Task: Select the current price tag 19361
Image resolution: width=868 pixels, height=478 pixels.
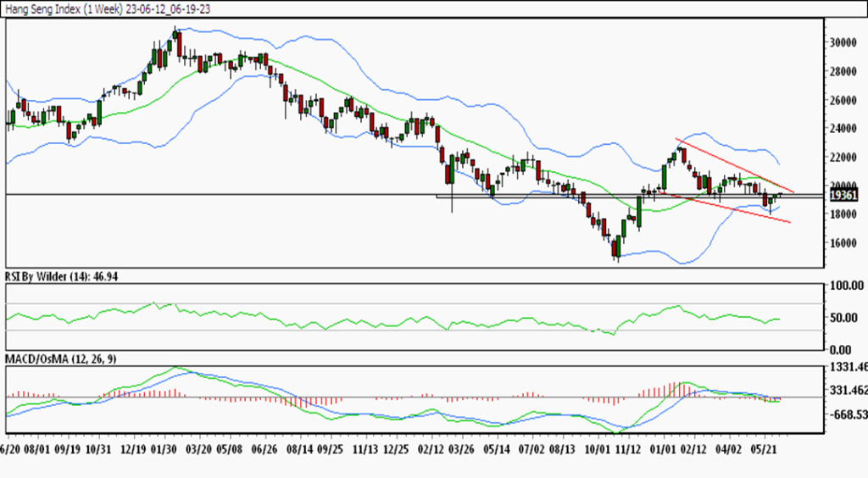Action: click(844, 195)
